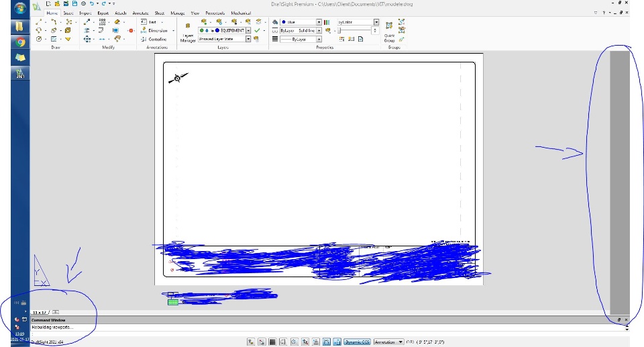Select the Explode modify tool
The image size is (644, 347).
pyautogui.click(x=131, y=30)
